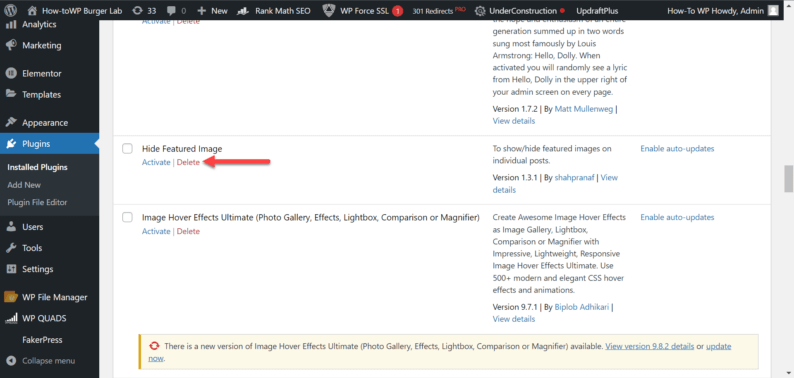Click the Elementor sidebar icon

11,73
